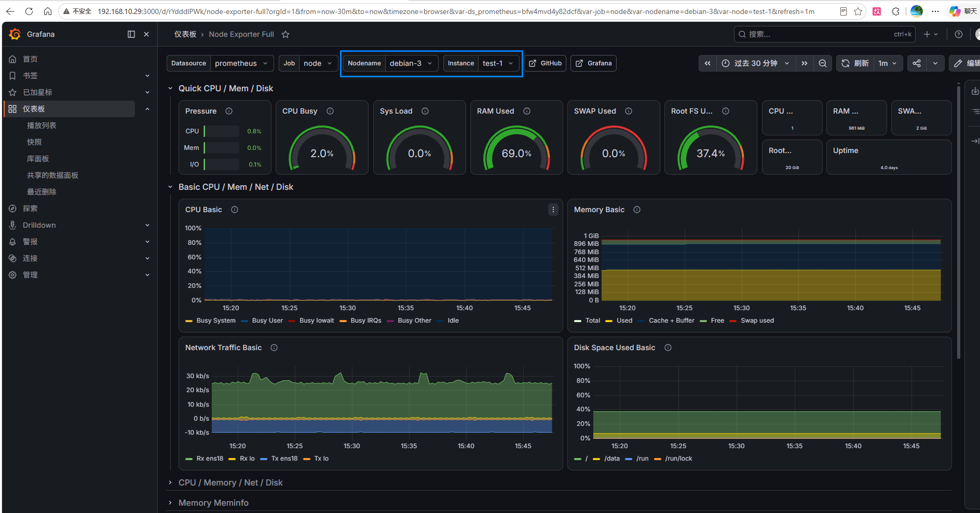Open the 1m refresh interval dropdown
980x513 pixels.
click(x=888, y=63)
